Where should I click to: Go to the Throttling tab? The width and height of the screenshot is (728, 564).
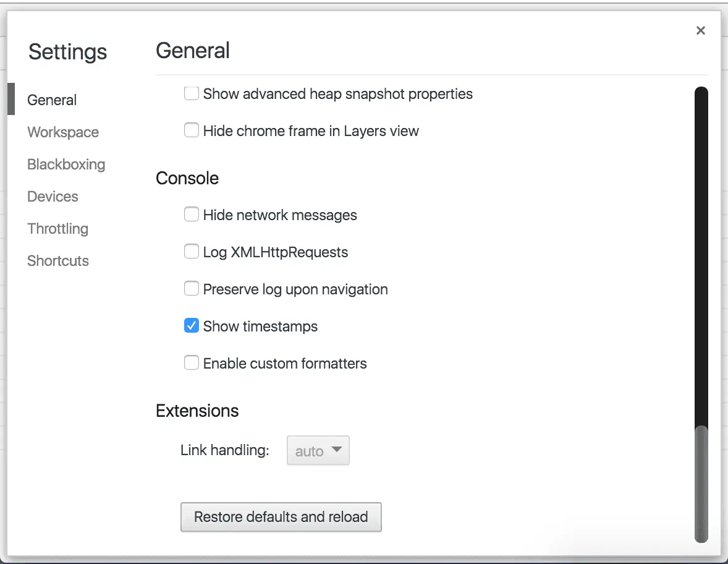tap(57, 229)
